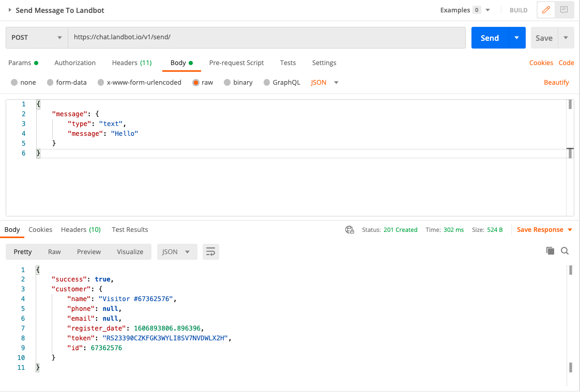
Task: Switch to the Params tab
Action: pyautogui.click(x=23, y=63)
